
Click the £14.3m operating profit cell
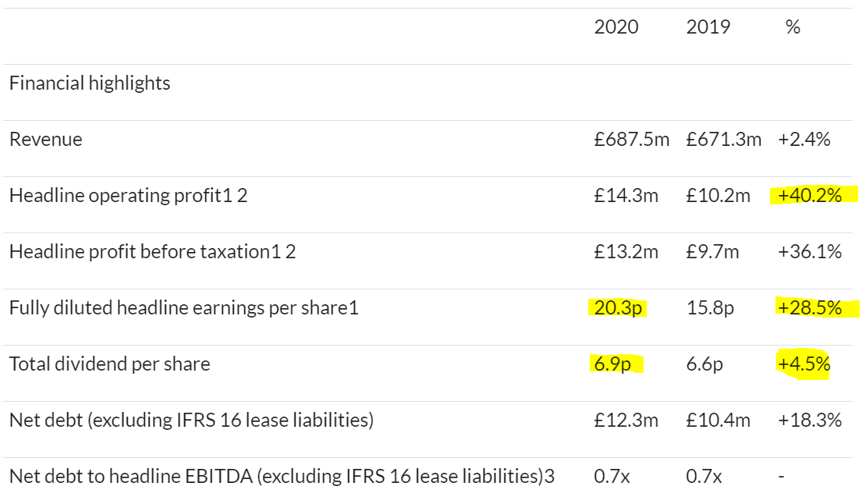click(x=626, y=196)
